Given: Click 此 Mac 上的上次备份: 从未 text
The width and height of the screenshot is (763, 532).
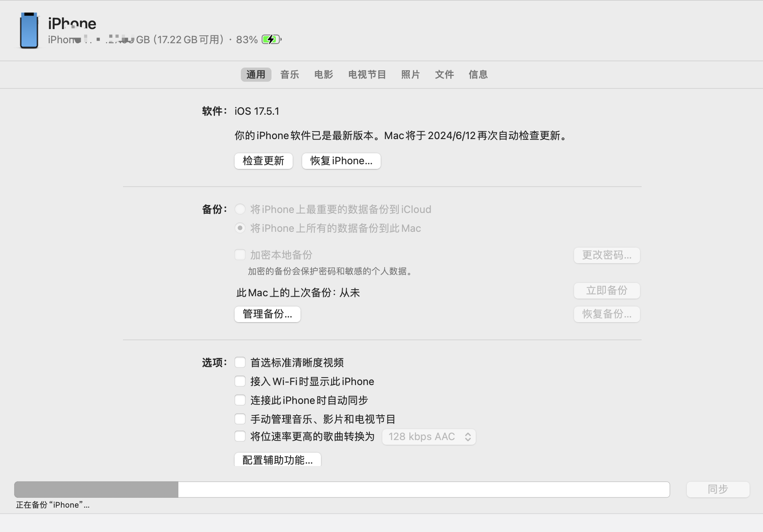Looking at the screenshot, I should tap(298, 293).
